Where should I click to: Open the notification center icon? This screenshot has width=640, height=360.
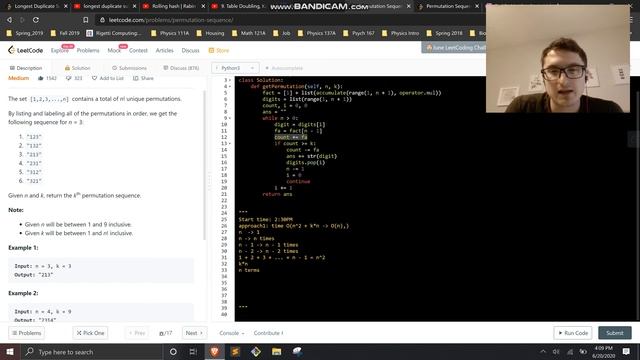tap(626, 351)
